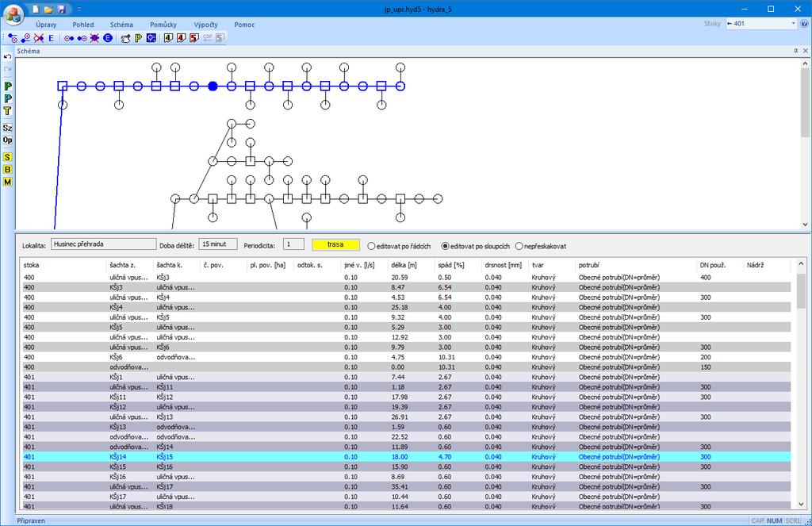
Task: Click the yellow S side toolbar button
Action: point(7,157)
